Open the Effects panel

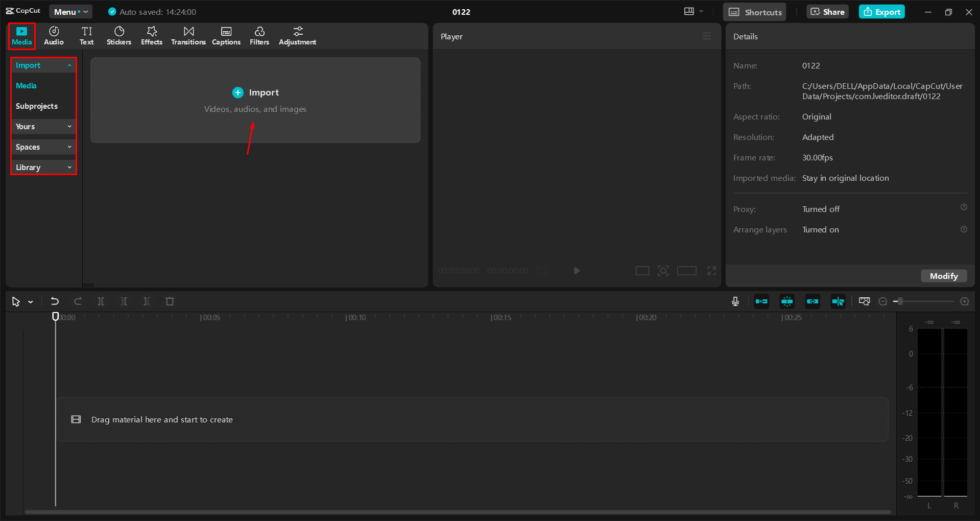(151, 35)
